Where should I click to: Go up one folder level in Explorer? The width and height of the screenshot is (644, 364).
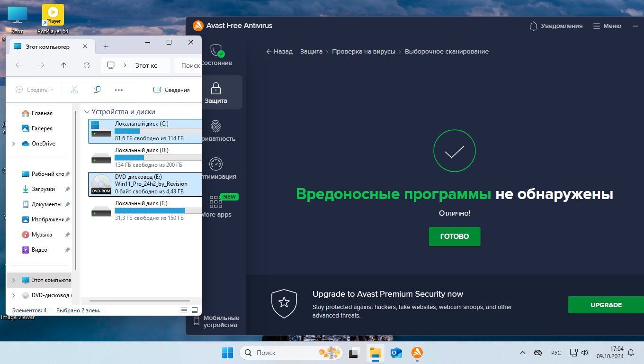pos(64,65)
